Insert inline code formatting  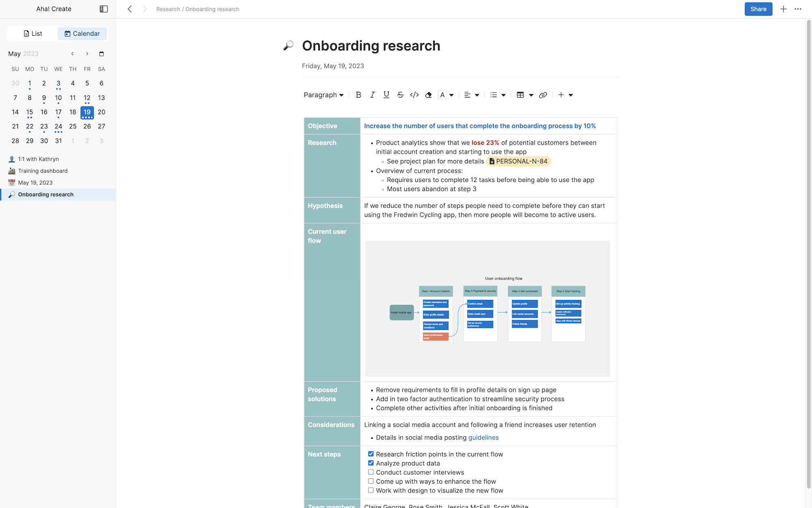pos(414,95)
